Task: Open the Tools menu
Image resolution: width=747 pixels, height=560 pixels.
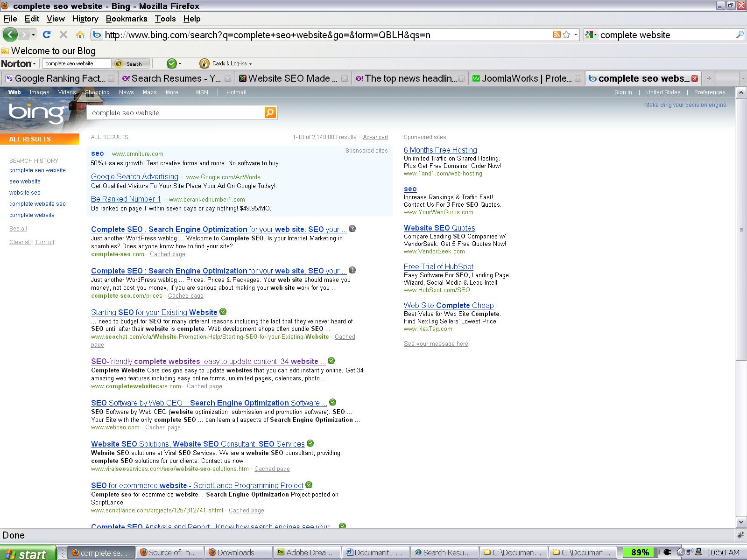Action: 165,19
